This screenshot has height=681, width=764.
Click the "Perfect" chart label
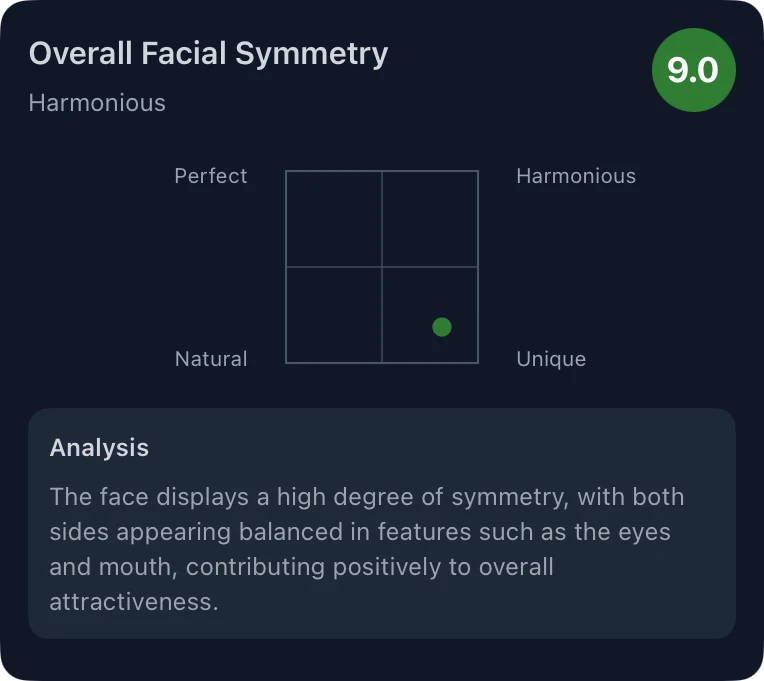click(x=211, y=176)
